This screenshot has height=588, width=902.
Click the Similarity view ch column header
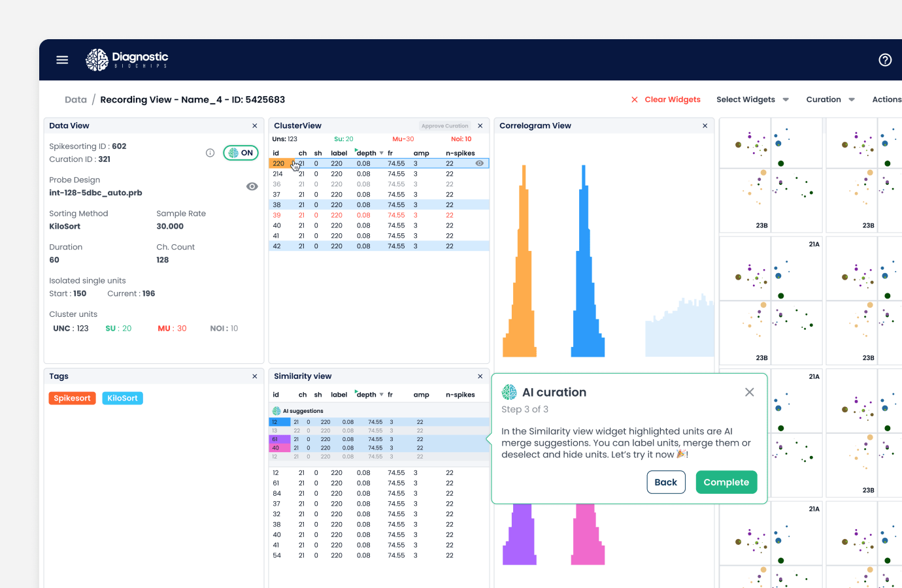point(303,395)
